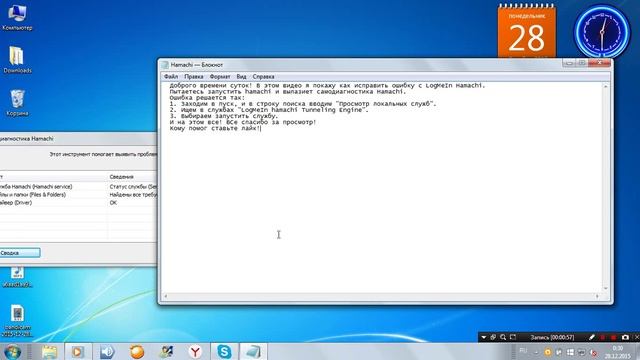
Task: Click the flag notification tray icon
Action: coord(559,352)
